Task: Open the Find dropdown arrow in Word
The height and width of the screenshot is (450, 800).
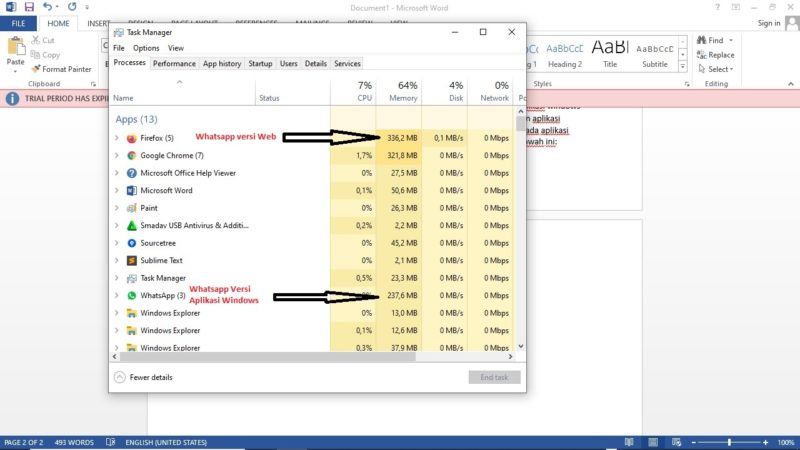Action: point(731,40)
